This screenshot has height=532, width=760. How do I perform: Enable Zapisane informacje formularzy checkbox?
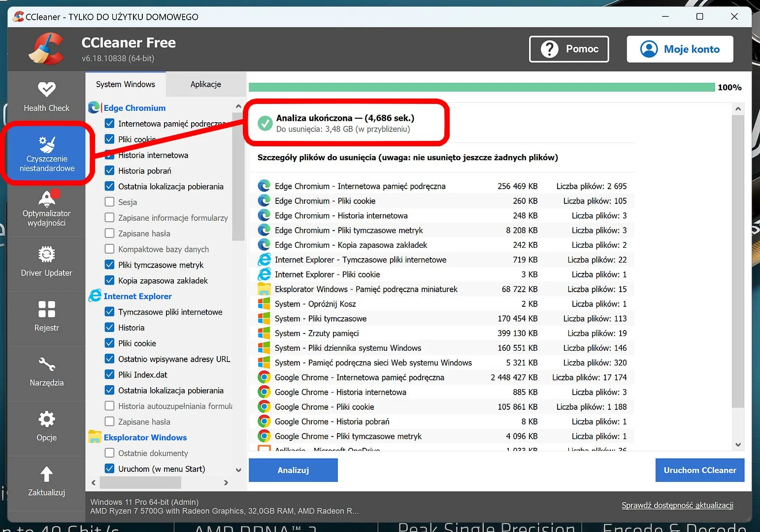[109, 217]
